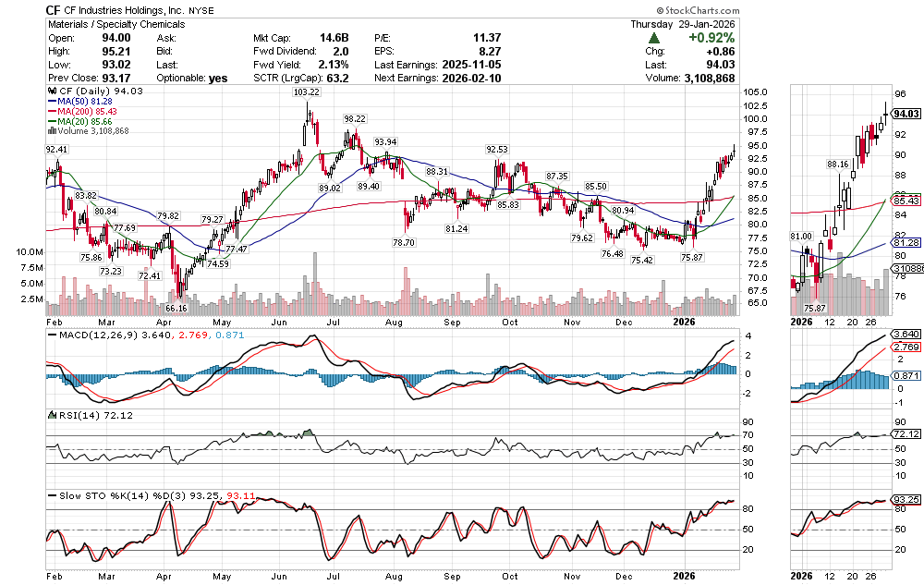
Task: Select the MA(50) blue line legend
Action: [86, 102]
